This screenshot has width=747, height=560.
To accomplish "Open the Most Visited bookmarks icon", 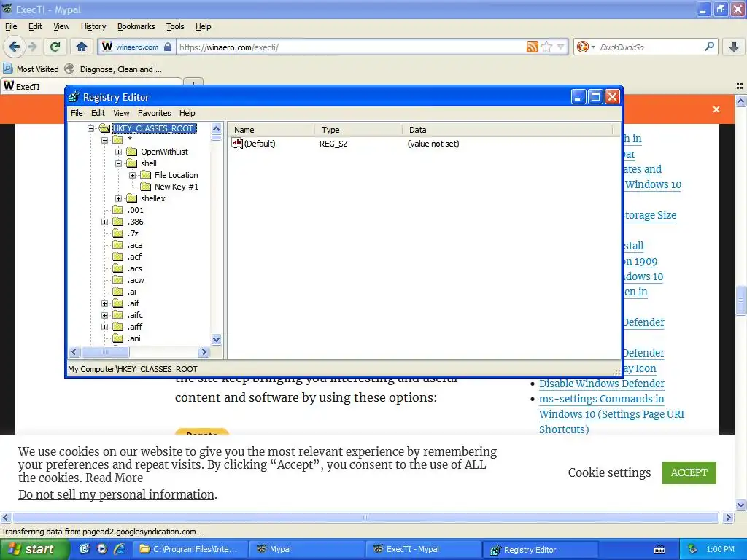I will [x=7, y=69].
